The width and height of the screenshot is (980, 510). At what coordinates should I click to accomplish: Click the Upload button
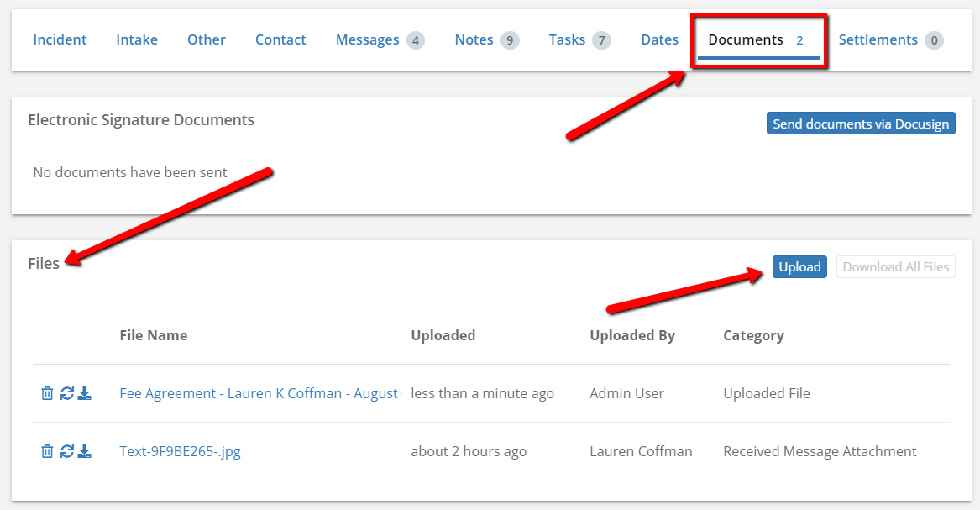point(799,266)
